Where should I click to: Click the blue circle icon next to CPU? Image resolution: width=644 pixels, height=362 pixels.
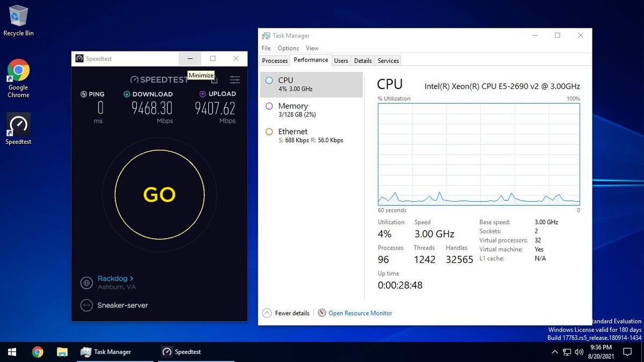pos(269,80)
